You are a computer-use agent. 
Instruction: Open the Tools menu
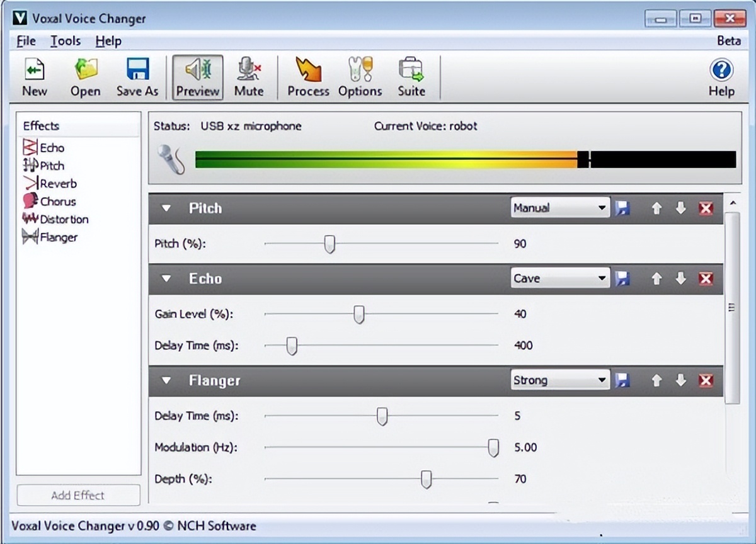coord(65,41)
